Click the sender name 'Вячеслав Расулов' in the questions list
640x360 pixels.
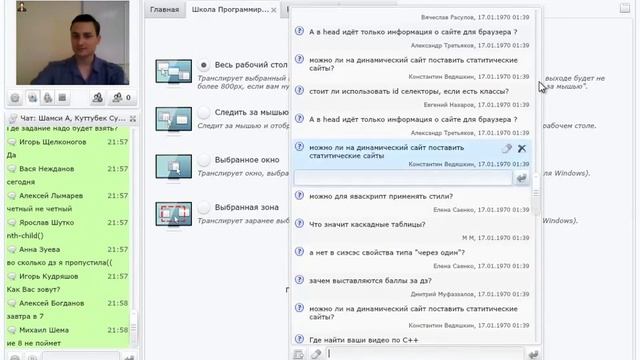coord(447,18)
